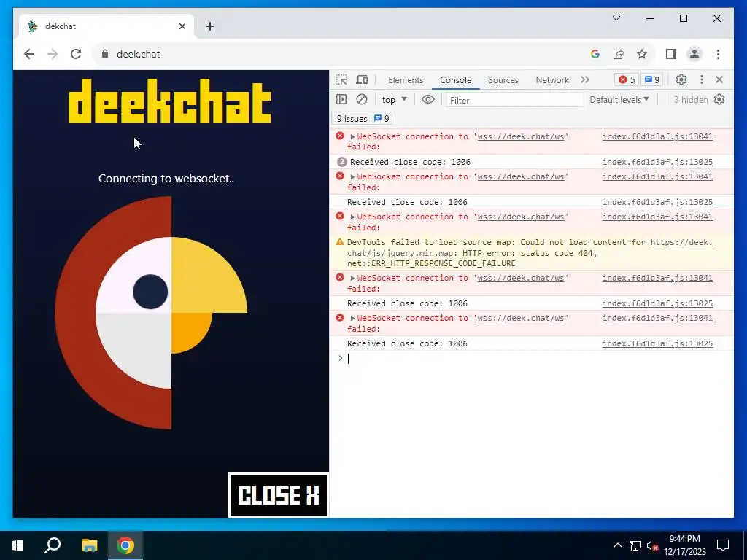Click the blue issues count badge in tab bar
The width and height of the screenshot is (747, 560).
(x=651, y=79)
